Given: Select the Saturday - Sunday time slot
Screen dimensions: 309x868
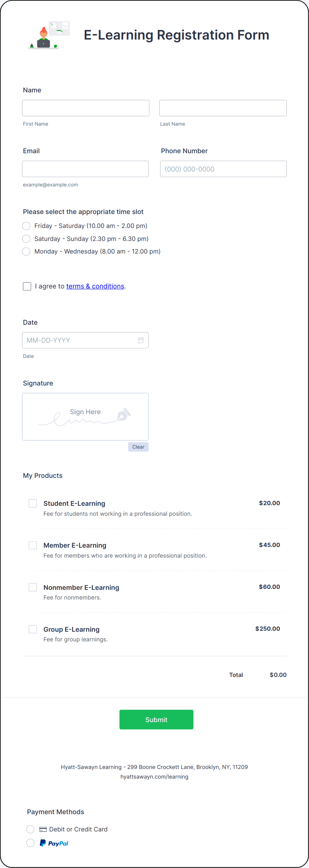Looking at the screenshot, I should [26, 239].
